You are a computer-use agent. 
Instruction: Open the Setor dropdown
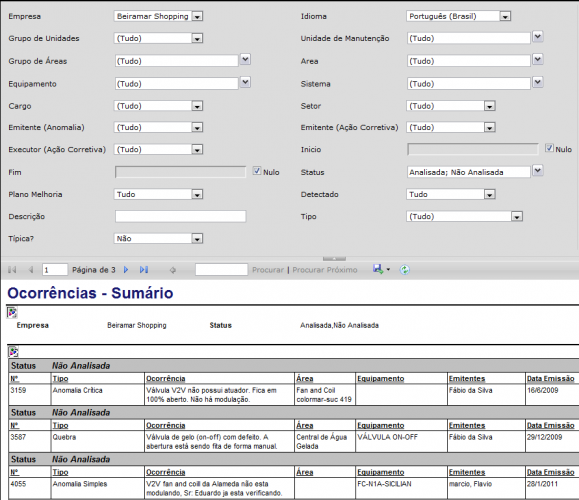click(490, 106)
